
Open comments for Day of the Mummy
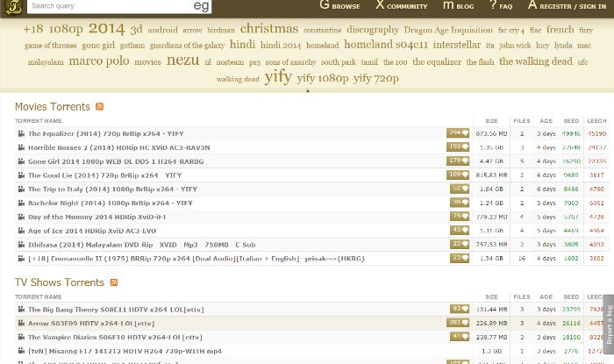[x=460, y=217]
